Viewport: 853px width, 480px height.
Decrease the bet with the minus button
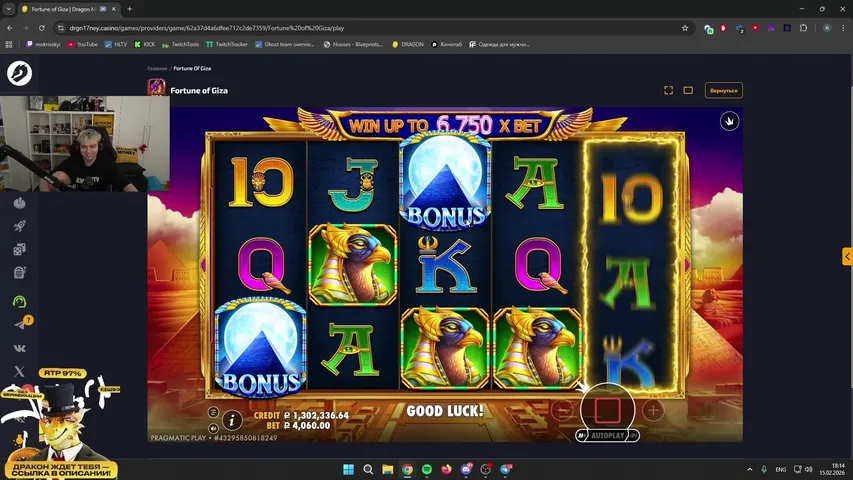point(563,410)
